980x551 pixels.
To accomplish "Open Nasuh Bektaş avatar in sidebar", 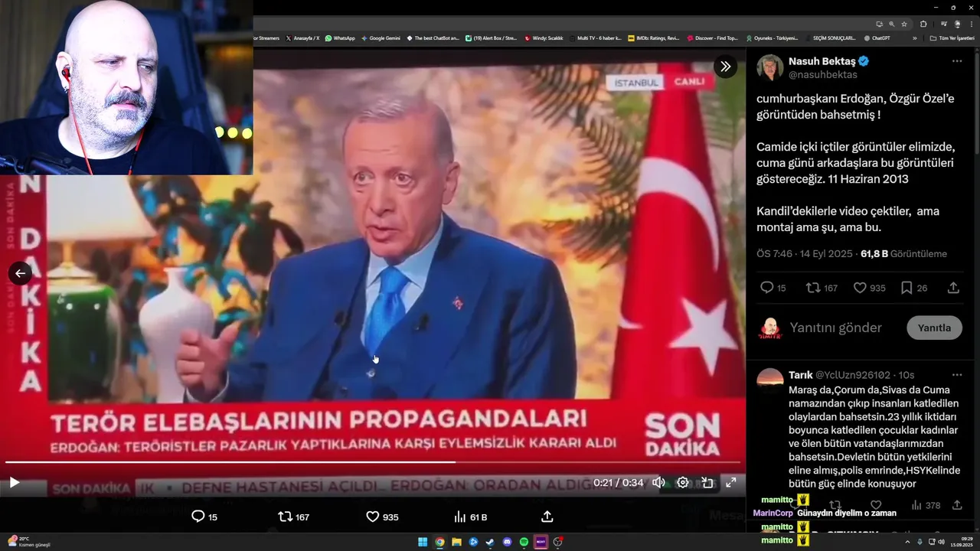I will [x=770, y=67].
